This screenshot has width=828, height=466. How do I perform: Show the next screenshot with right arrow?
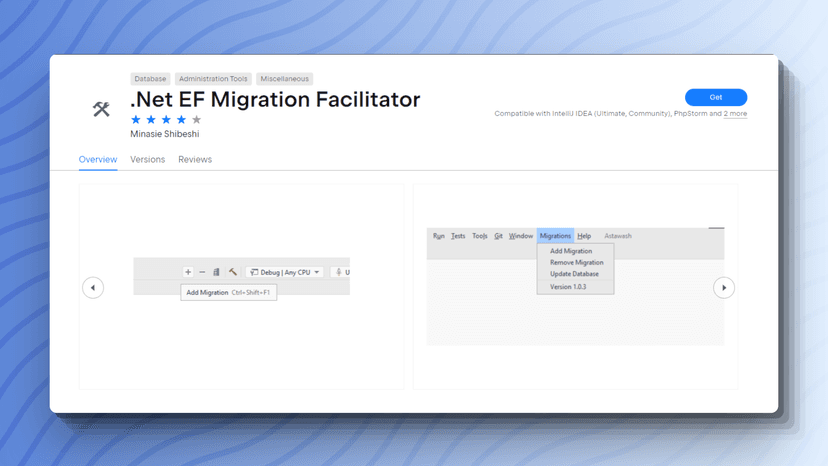point(723,287)
